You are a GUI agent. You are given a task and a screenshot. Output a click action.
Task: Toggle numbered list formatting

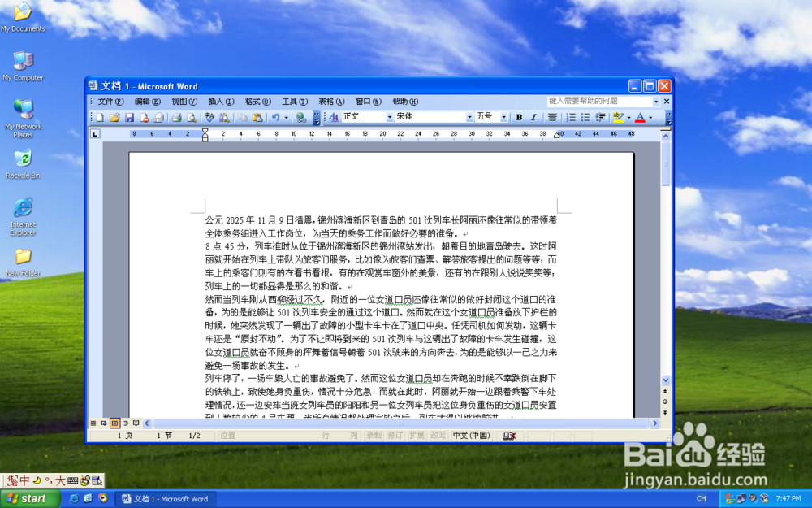pyautogui.click(x=571, y=118)
